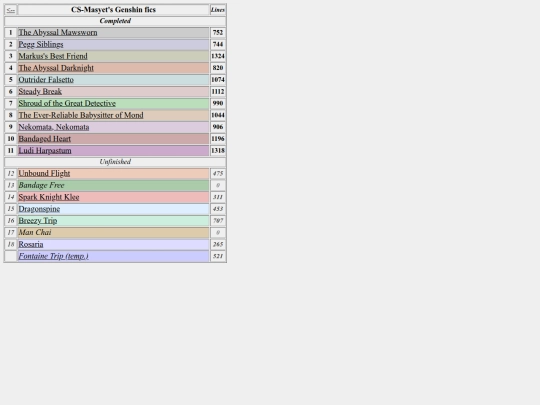Click line count 990
The height and width of the screenshot is (405, 540).
[x=218, y=103]
